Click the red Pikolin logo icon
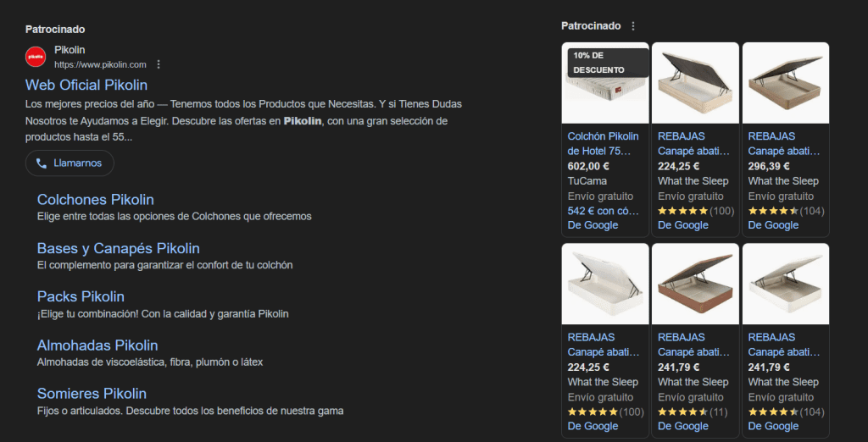 click(36, 57)
